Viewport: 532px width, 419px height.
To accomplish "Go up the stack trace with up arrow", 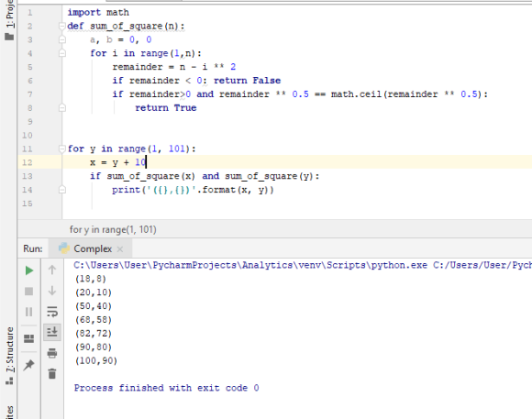I will 52,270.
